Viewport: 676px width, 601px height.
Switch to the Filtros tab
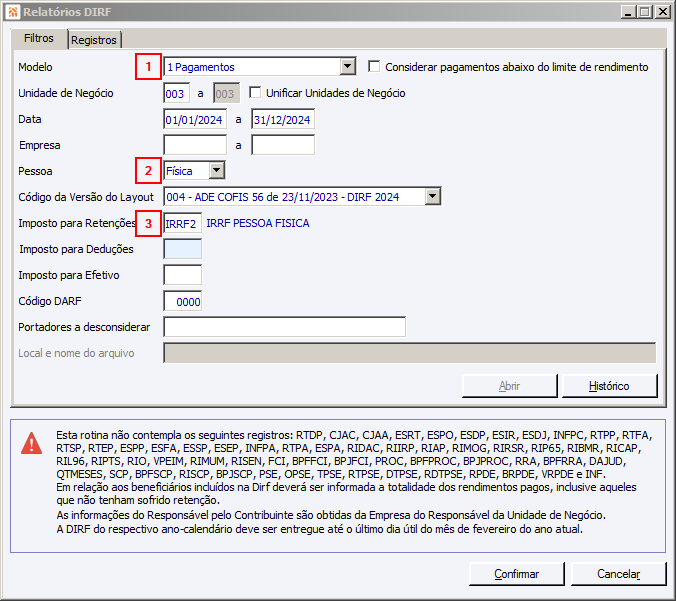tap(39, 38)
